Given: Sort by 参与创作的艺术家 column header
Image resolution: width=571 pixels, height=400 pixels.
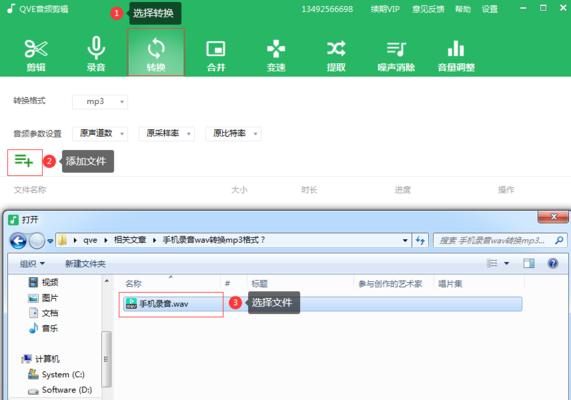Looking at the screenshot, I should pos(390,284).
